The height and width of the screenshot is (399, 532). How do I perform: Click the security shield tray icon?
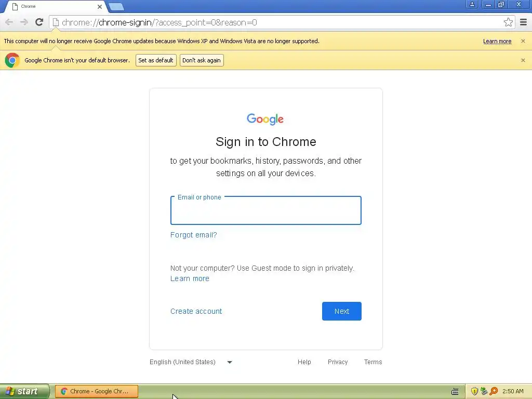(x=474, y=391)
